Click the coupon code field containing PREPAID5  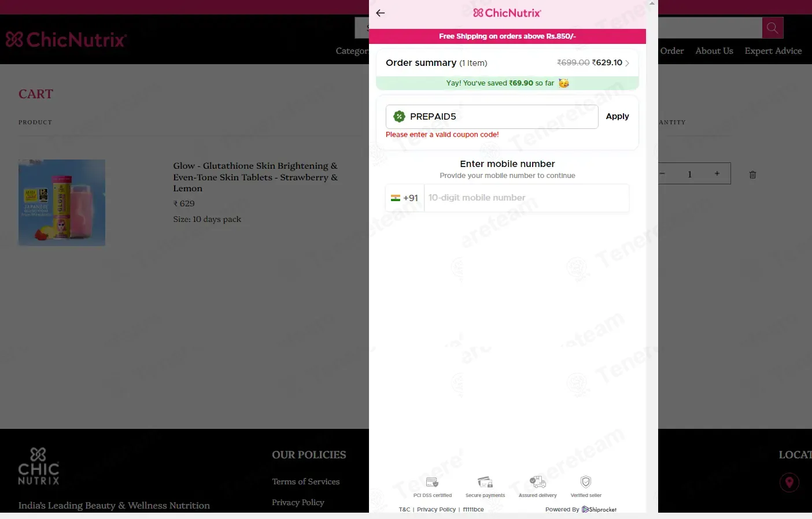pyautogui.click(x=492, y=117)
